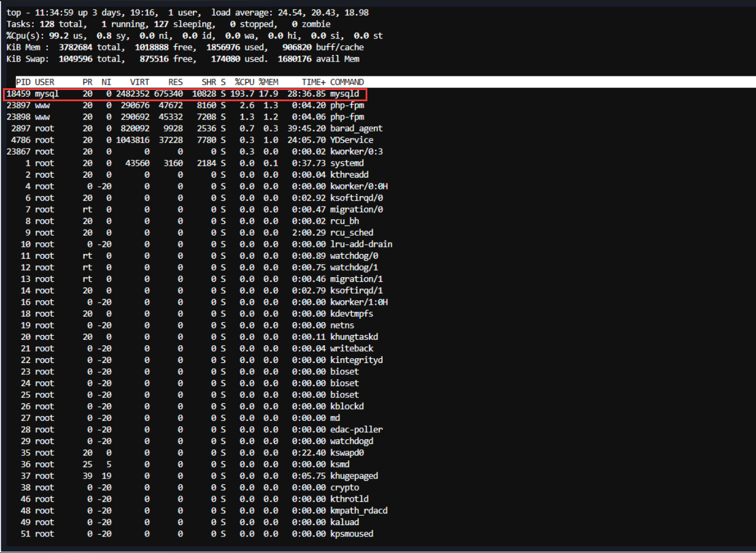Select the migration/1 process name
This screenshot has width=756, height=553.
356,279
